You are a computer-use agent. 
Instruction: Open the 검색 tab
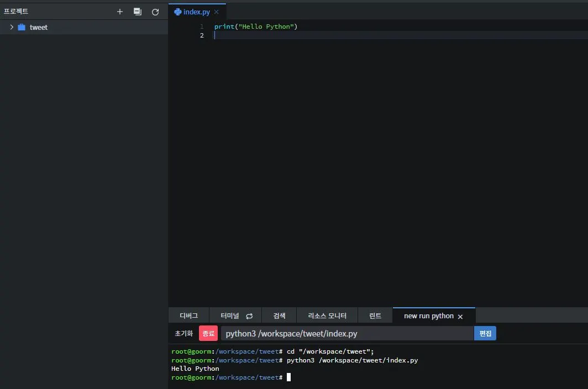(279, 316)
